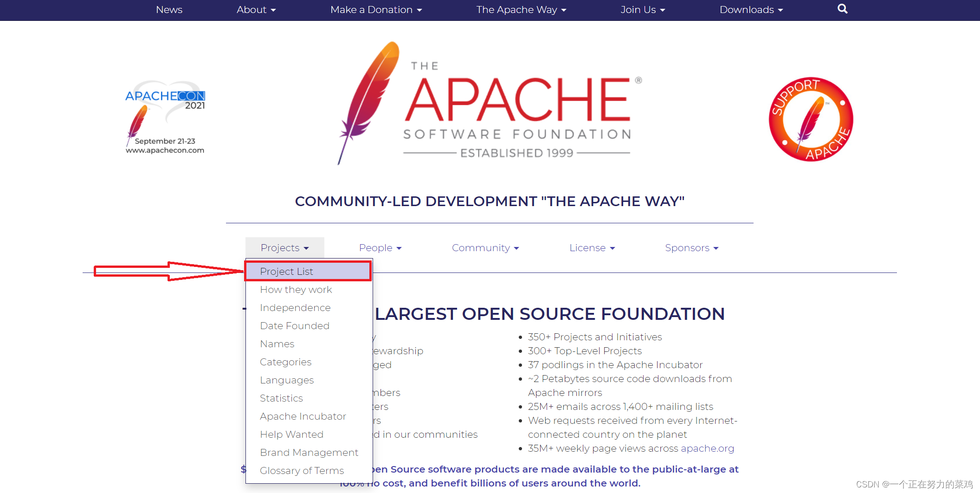Click the search magnifier icon

842,9
